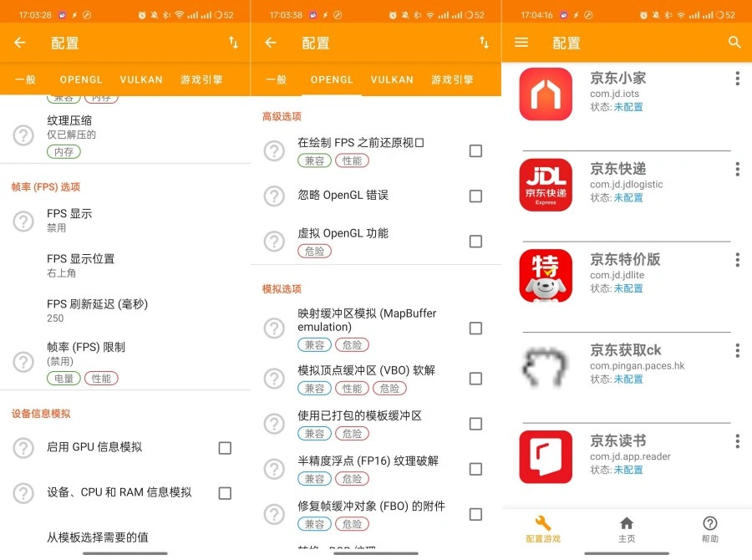Open the three-dot menu for 京东读书
Screen dimensions: 752x560
738,441
